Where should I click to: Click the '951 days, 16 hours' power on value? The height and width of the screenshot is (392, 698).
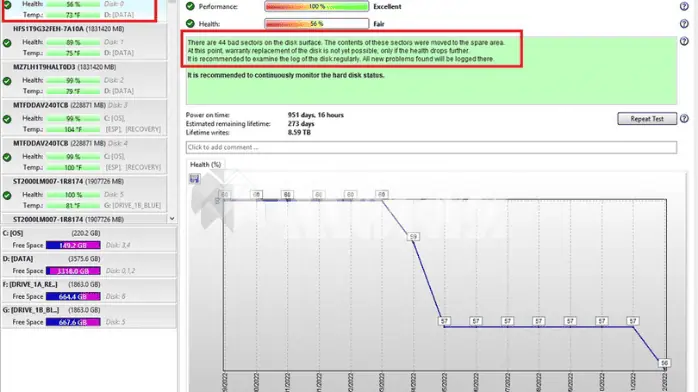point(316,115)
